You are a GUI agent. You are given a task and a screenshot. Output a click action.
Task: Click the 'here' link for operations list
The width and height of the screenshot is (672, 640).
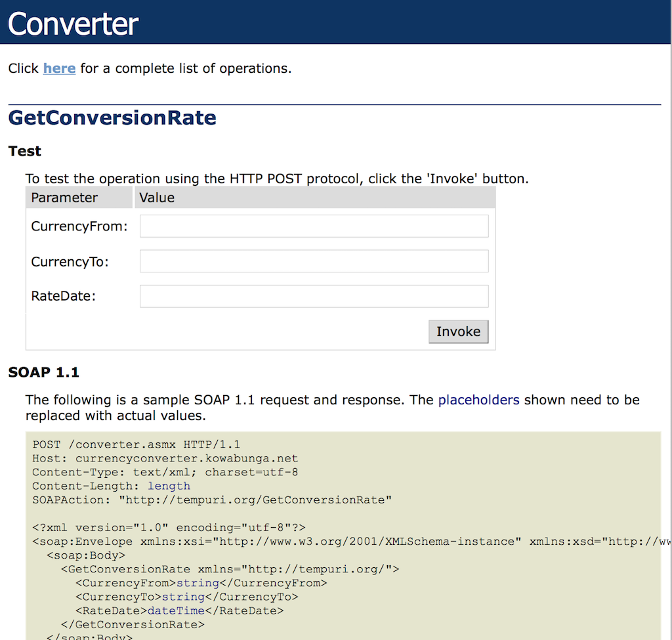tap(59, 68)
